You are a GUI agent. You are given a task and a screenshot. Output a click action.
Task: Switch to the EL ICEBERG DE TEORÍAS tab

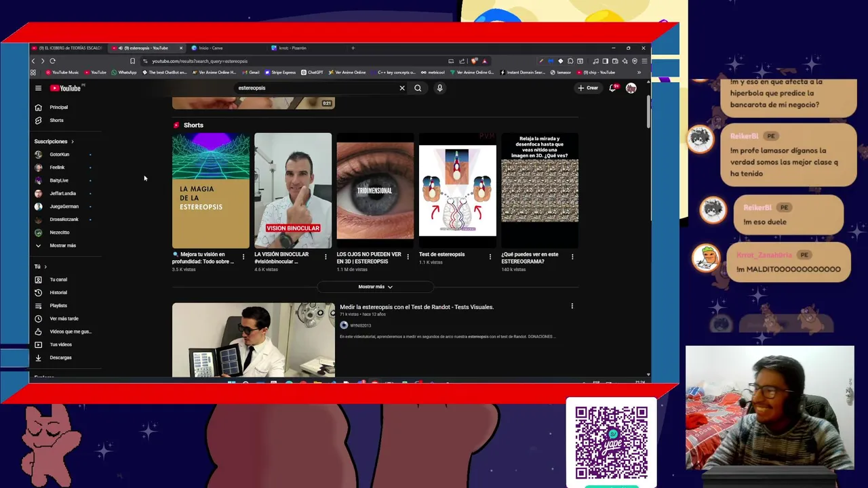(68, 48)
